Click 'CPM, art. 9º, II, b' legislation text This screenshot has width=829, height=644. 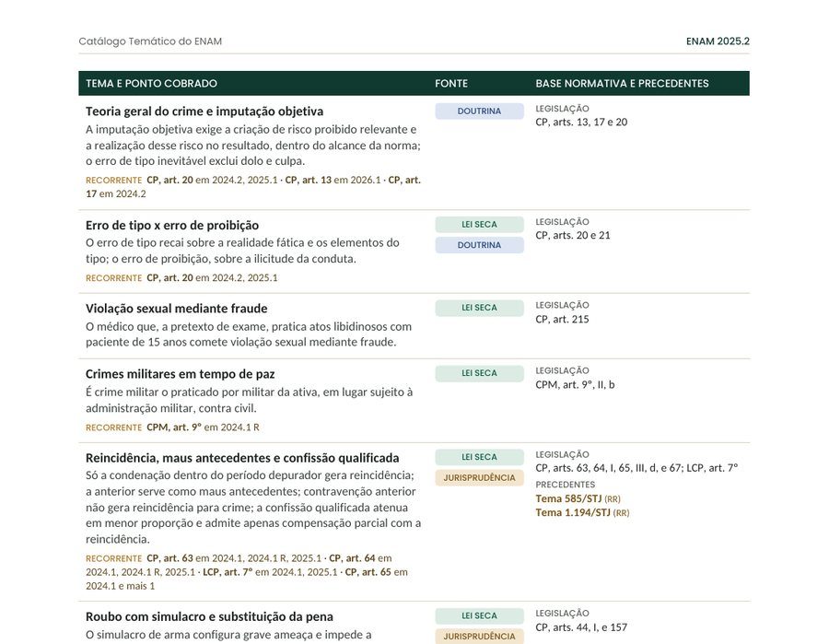(575, 385)
